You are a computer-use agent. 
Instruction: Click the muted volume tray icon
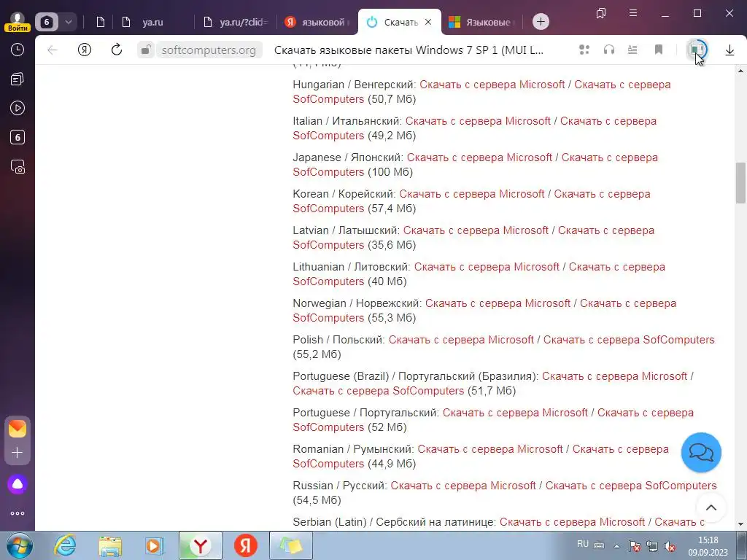click(x=670, y=545)
